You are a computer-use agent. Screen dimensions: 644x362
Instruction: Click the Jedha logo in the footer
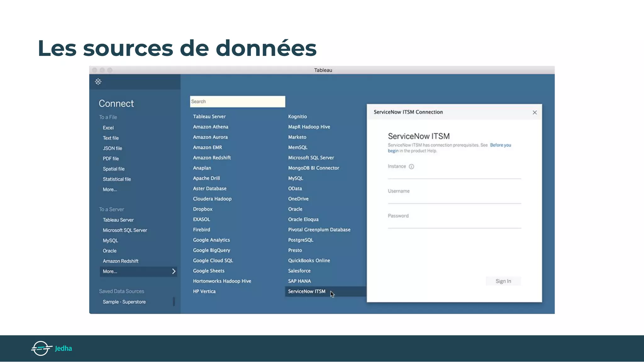pos(52,348)
